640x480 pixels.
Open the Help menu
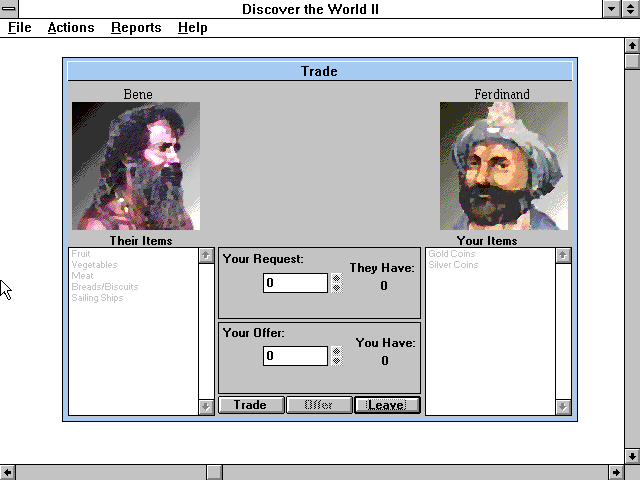[193, 27]
